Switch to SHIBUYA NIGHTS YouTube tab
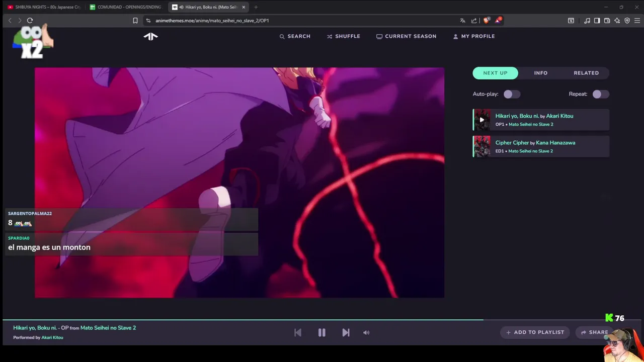The height and width of the screenshot is (362, 644). (44, 7)
